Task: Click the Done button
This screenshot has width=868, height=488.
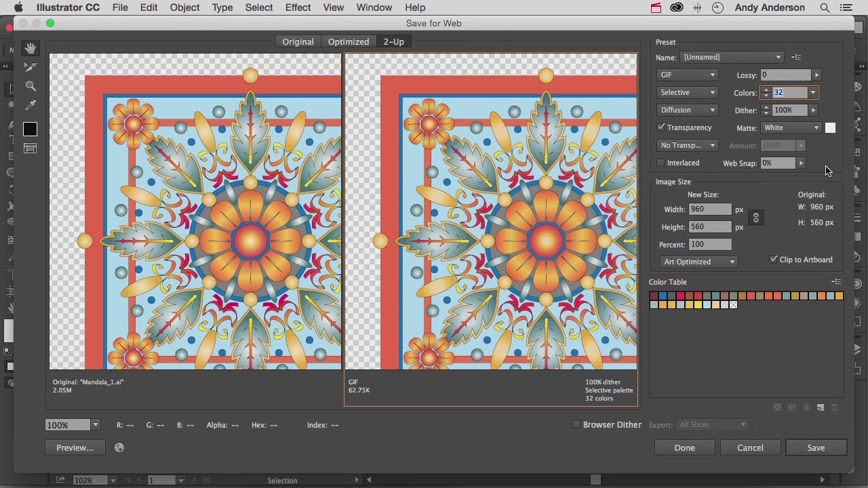Action: [684, 448]
